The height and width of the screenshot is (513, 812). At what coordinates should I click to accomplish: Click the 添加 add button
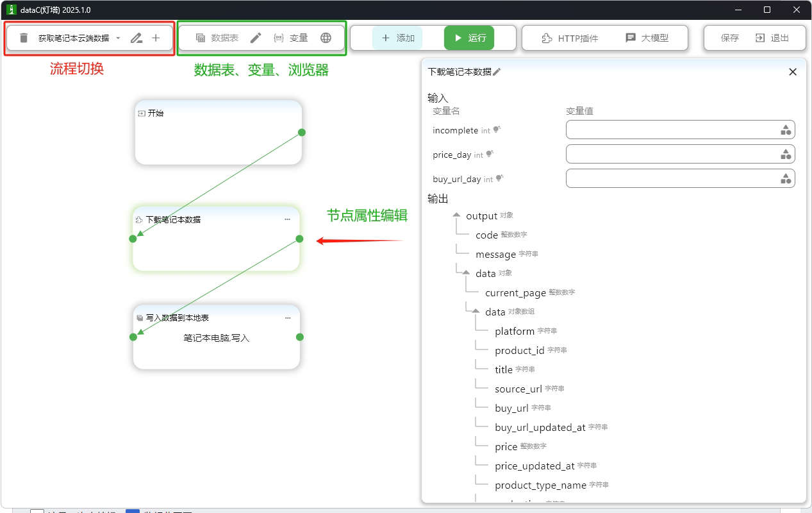pyautogui.click(x=397, y=38)
